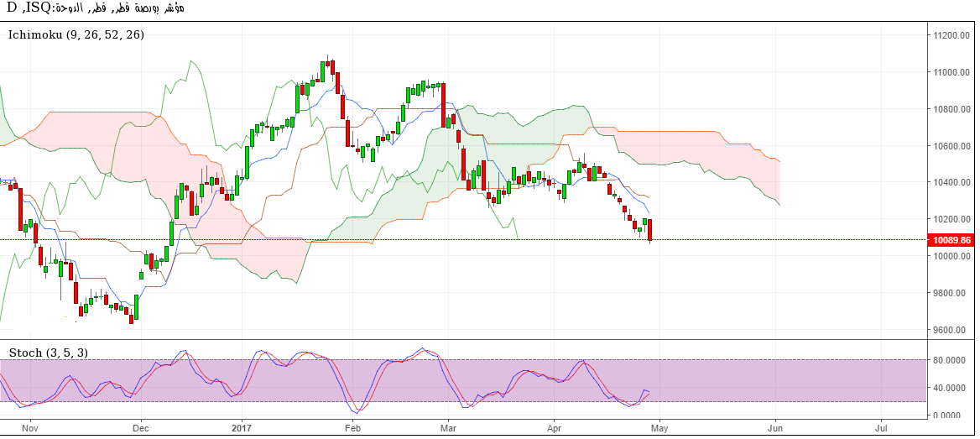Click the 10400.00 price axis label
Image resolution: width=980 pixels, height=439 pixels.
[x=950, y=183]
